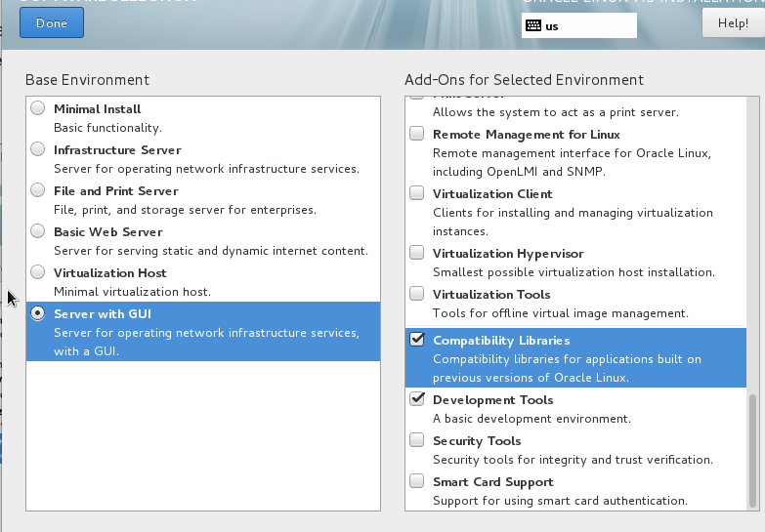Screen dimensions: 765x532
Task: Enable Smart Card Support checkbox
Action: [416, 480]
